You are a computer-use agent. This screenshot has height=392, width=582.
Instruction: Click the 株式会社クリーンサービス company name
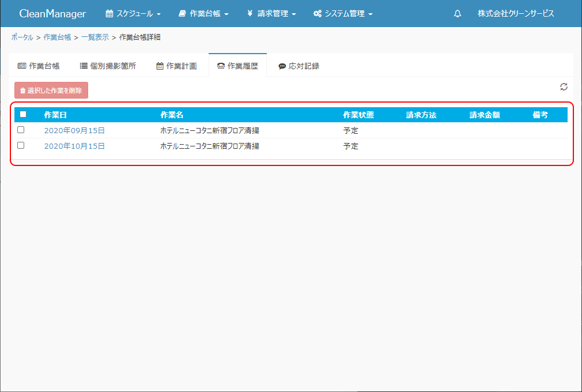[515, 14]
